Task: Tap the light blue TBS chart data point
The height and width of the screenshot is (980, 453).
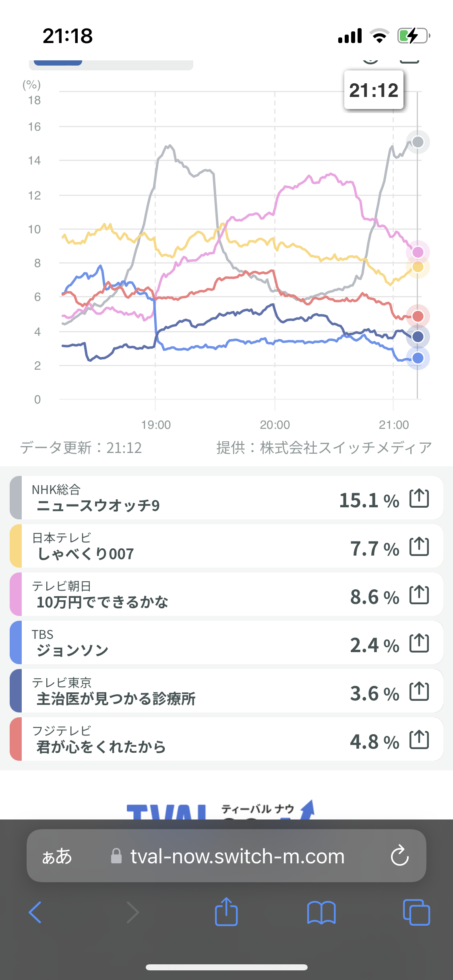Action: pos(418,358)
